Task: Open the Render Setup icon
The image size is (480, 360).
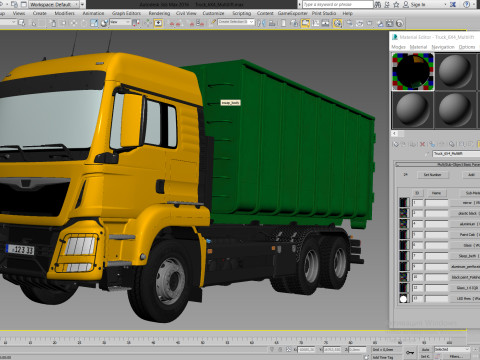Action: [349, 23]
